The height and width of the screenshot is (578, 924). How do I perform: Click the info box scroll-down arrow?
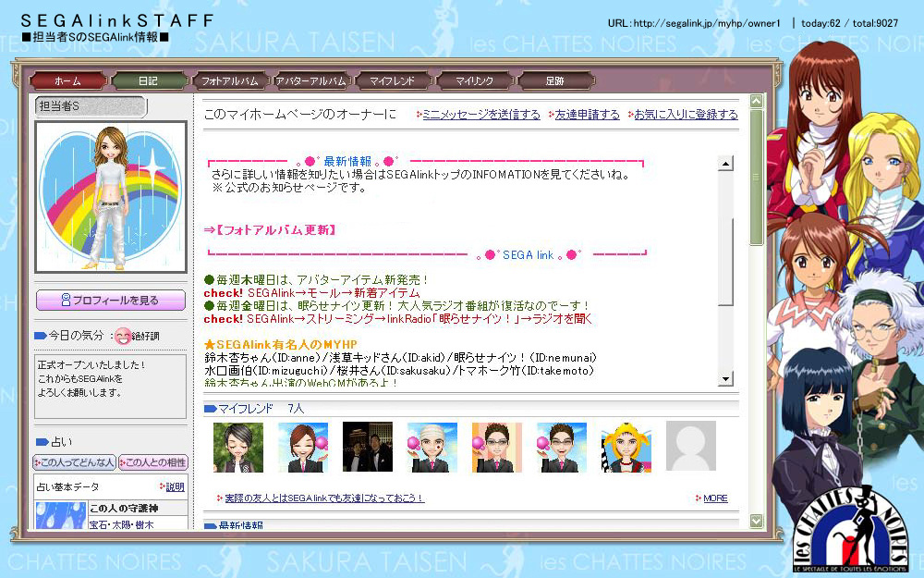pos(725,378)
